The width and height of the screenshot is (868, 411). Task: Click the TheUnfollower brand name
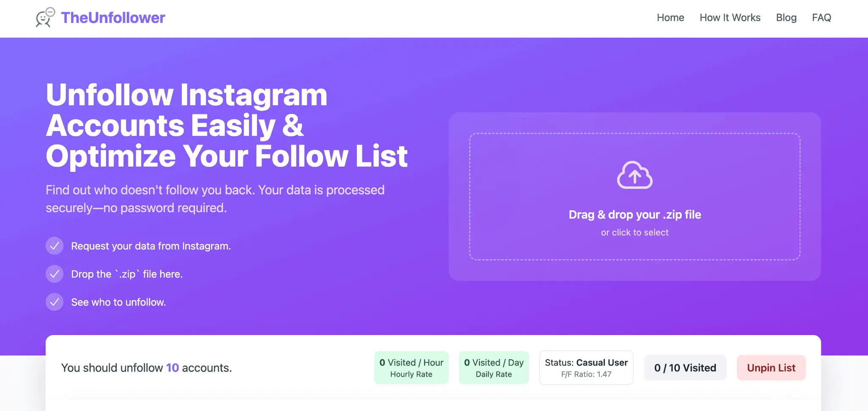[x=113, y=17]
